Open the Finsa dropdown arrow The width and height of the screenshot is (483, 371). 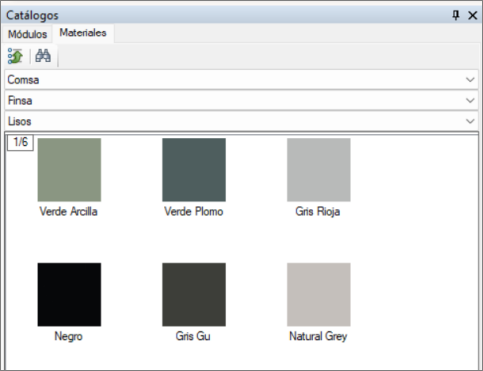pyautogui.click(x=470, y=100)
